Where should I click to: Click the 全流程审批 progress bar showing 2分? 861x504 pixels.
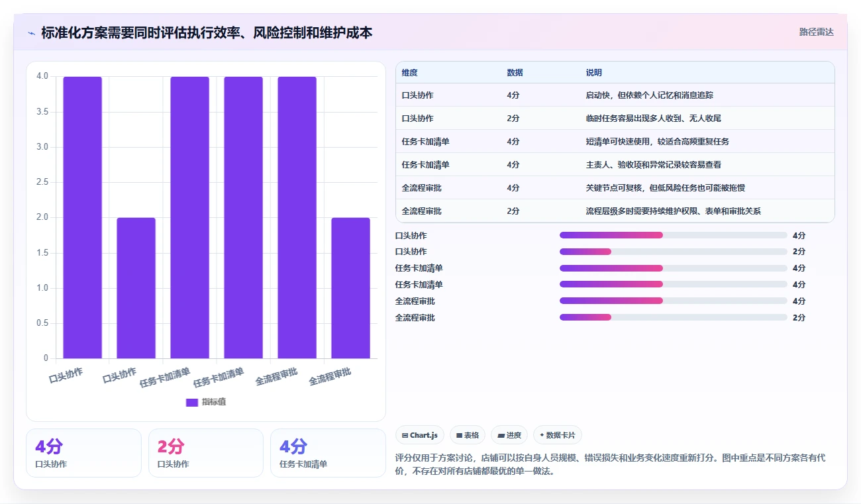674,317
